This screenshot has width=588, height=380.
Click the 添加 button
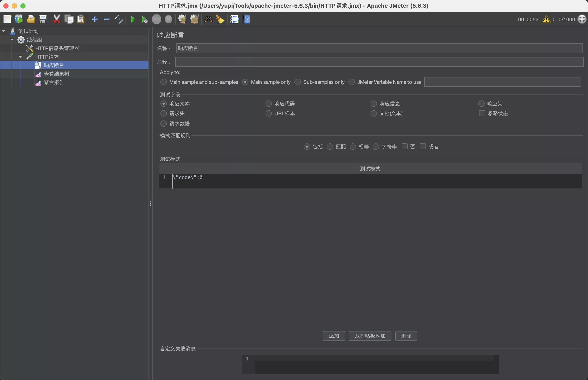point(334,336)
